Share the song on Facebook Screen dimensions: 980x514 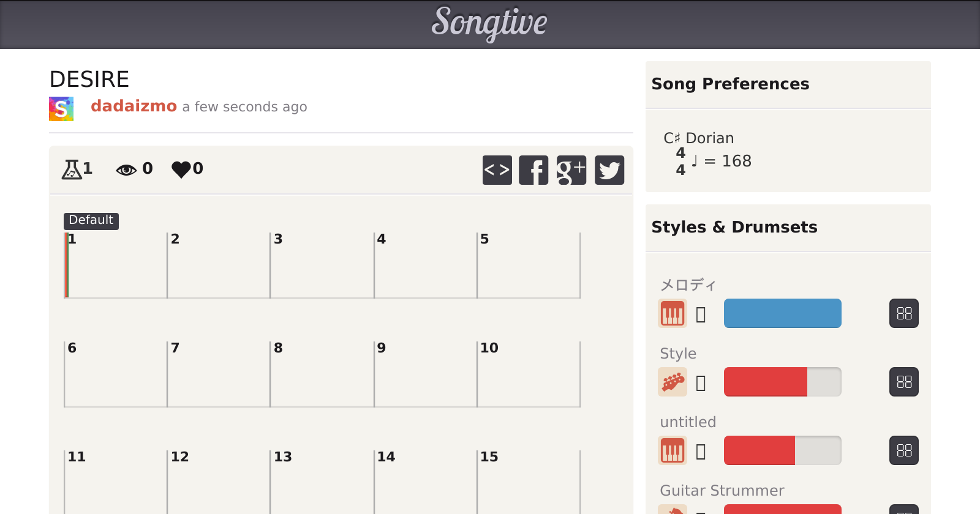coord(533,170)
